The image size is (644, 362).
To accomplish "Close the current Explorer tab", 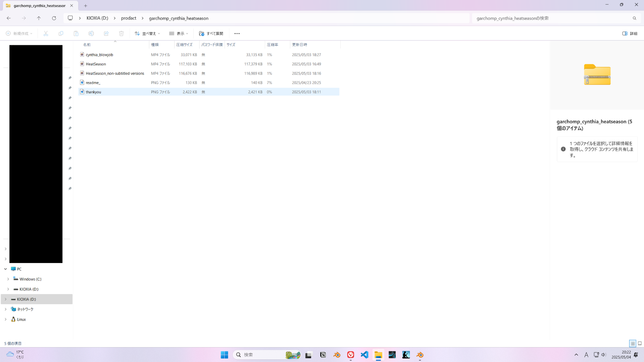I will click(x=72, y=6).
